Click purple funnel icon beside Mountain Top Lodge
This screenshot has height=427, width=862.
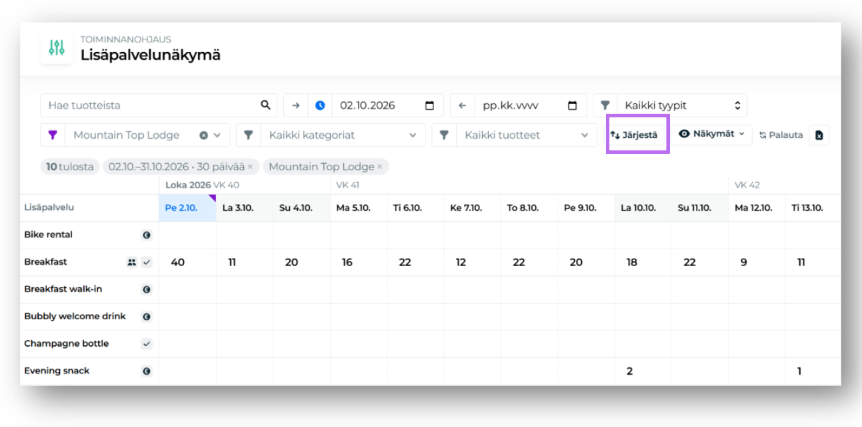(x=53, y=135)
